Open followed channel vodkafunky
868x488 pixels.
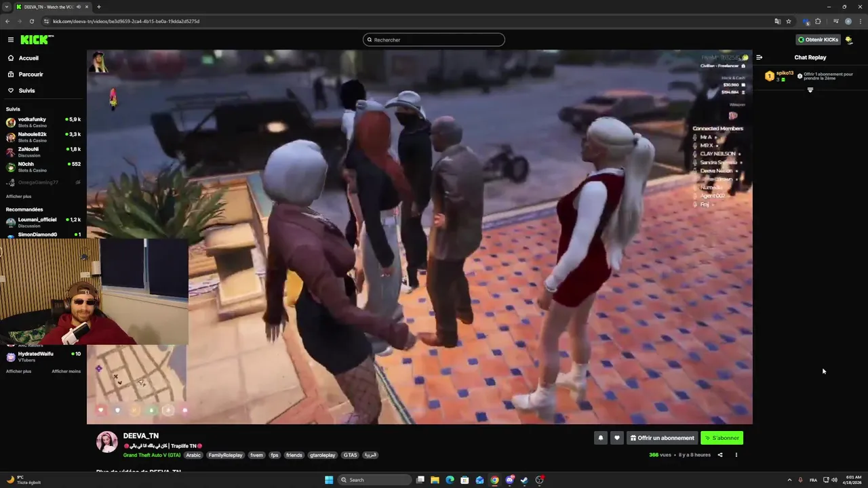pyautogui.click(x=43, y=122)
